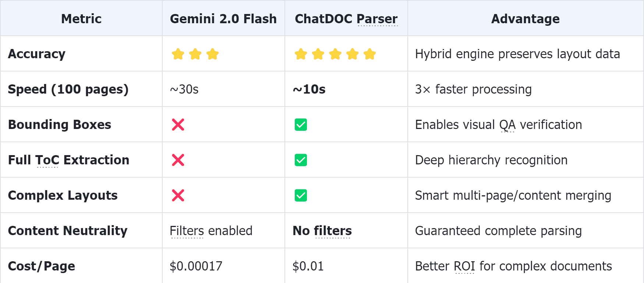Screen dimensions: 644x283
Task: Click the green checkbox for Full ToC Extraction
Action: pos(301,160)
